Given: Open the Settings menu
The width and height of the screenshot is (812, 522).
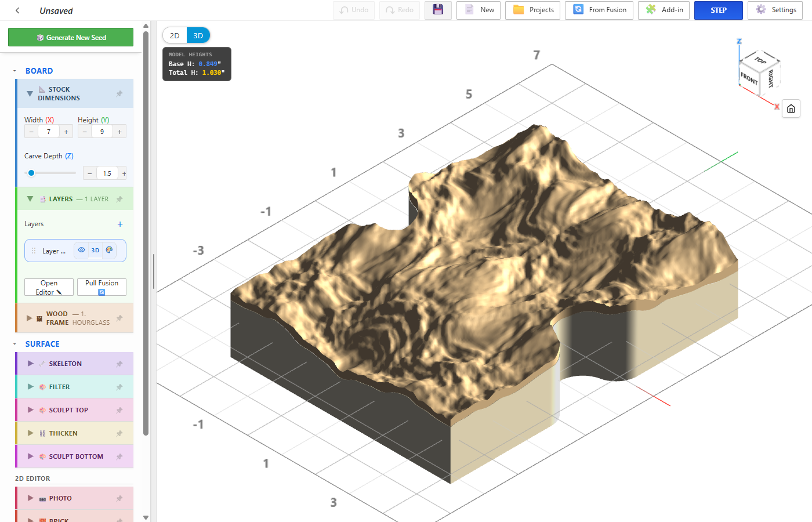Looking at the screenshot, I should coord(775,10).
